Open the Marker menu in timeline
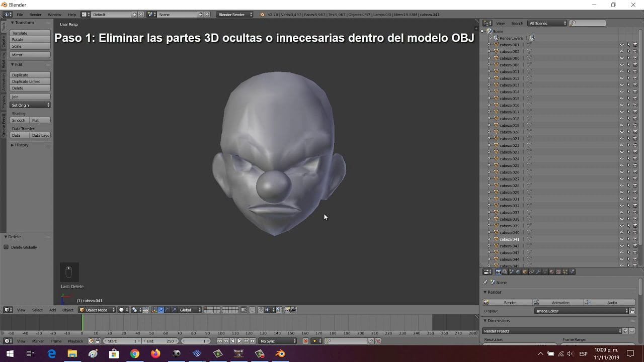This screenshot has height=362, width=644. click(38, 341)
